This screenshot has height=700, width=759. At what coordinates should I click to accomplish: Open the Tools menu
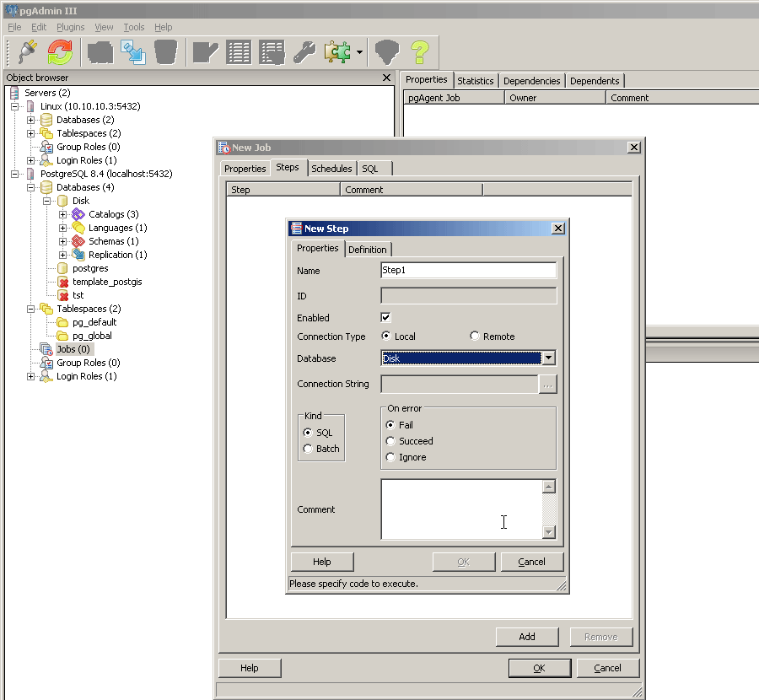[x=133, y=27]
